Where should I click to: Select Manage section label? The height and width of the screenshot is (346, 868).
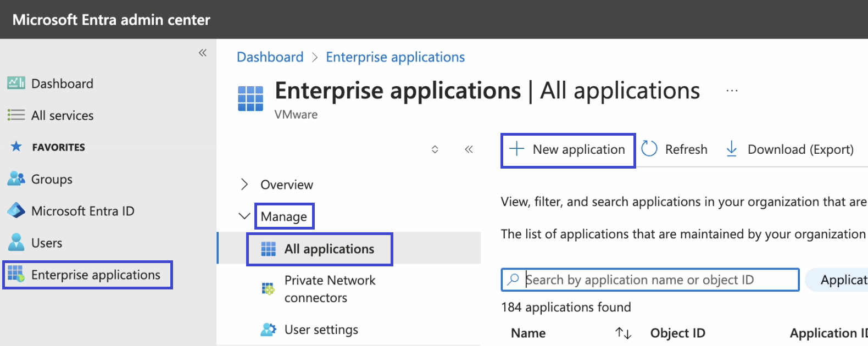click(283, 216)
